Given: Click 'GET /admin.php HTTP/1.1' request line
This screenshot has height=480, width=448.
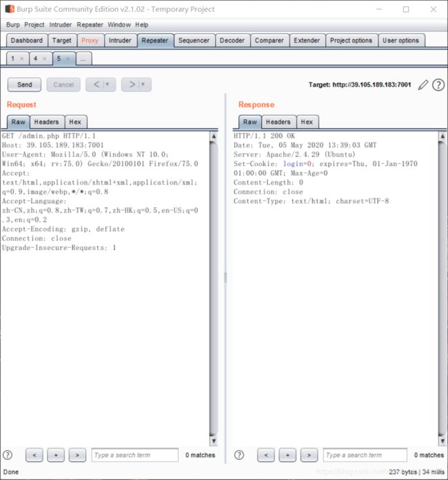Looking at the screenshot, I should click(49, 136).
